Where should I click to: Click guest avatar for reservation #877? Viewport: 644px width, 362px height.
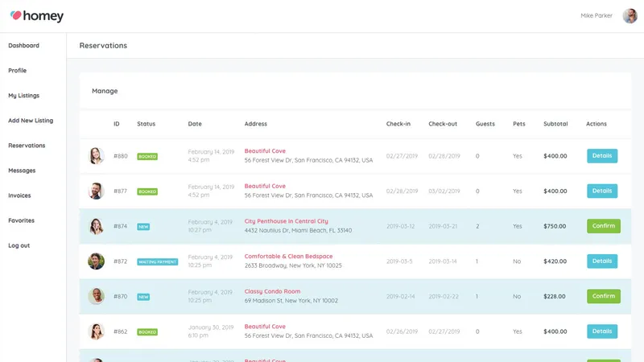point(96,191)
